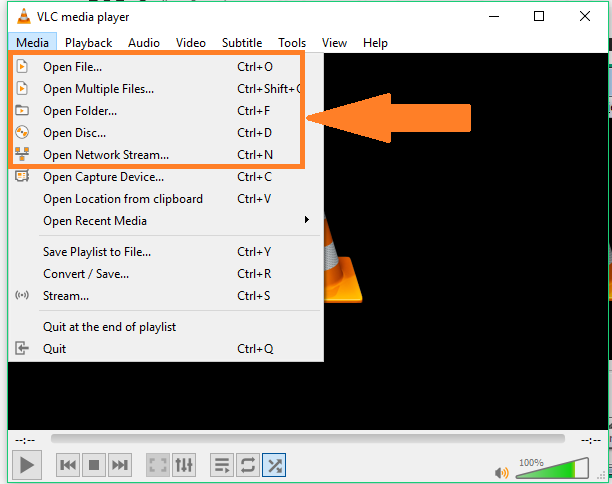Open the Tools menu

coord(292,43)
